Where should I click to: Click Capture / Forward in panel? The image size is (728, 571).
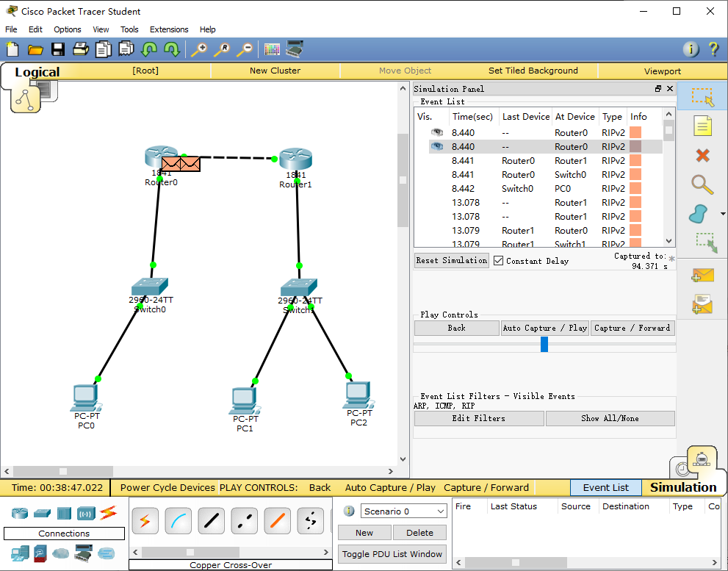tap(633, 328)
